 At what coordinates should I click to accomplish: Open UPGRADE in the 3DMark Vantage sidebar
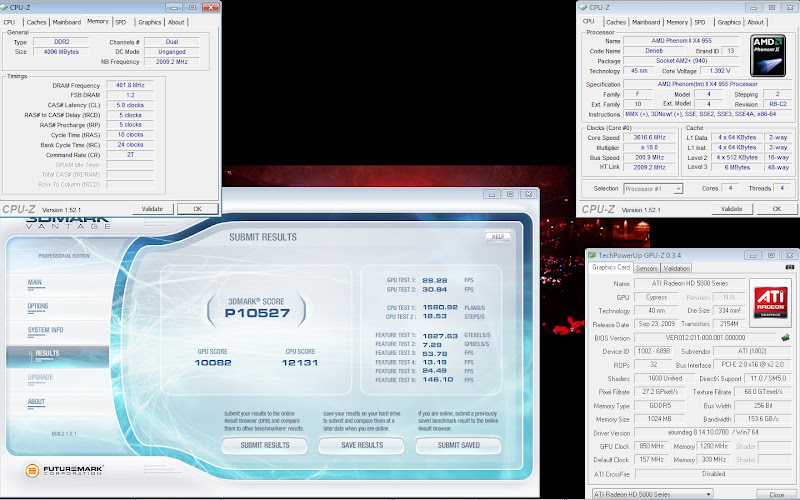(x=40, y=378)
